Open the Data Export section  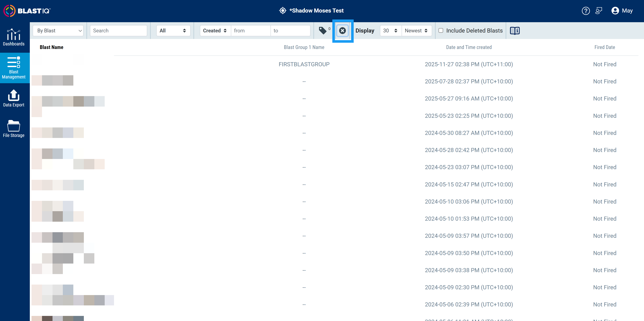point(14,98)
